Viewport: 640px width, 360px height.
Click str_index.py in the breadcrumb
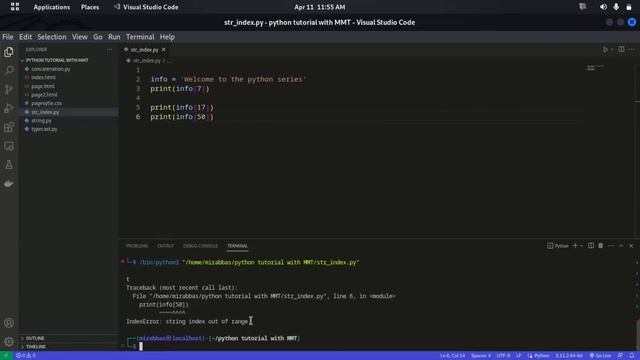tap(147, 60)
